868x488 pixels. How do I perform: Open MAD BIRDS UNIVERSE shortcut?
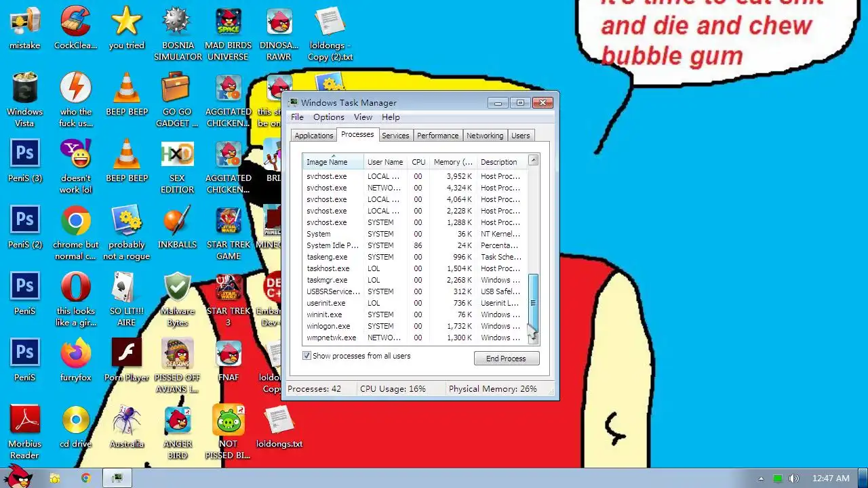click(x=228, y=34)
